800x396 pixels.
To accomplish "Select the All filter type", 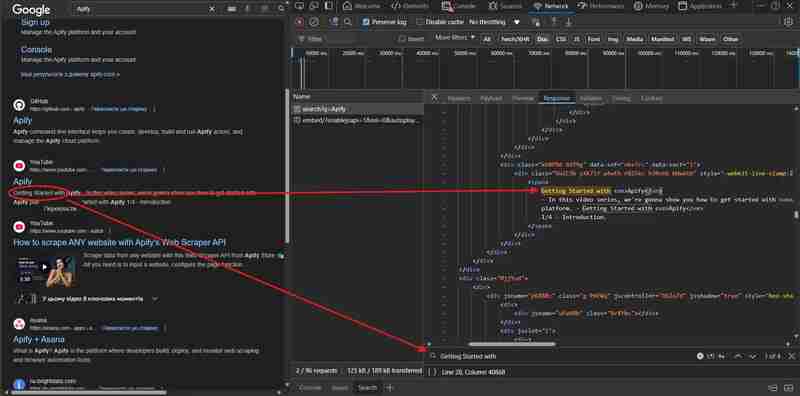I will click(x=487, y=39).
